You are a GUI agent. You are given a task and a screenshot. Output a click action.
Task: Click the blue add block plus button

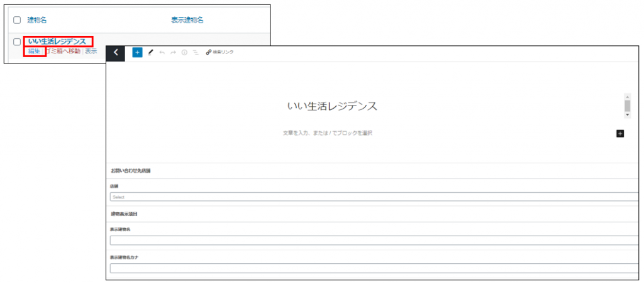point(137,53)
